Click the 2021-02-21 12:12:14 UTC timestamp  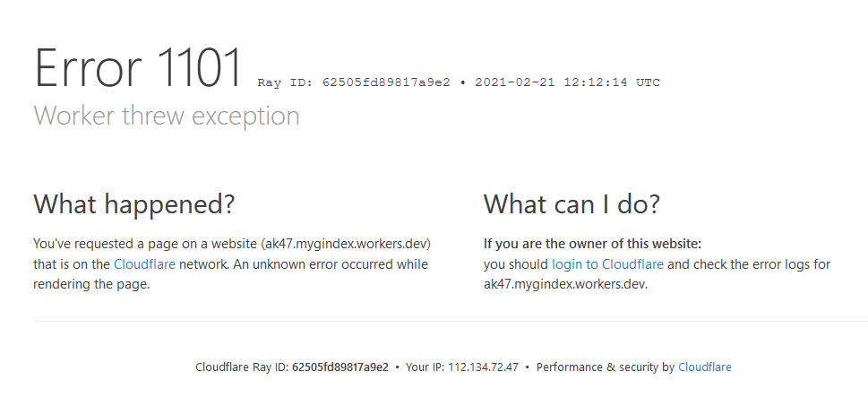pyautogui.click(x=567, y=82)
